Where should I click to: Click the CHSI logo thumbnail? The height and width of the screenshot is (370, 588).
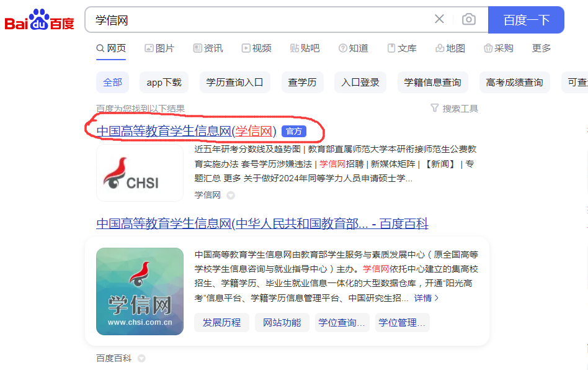(140, 173)
